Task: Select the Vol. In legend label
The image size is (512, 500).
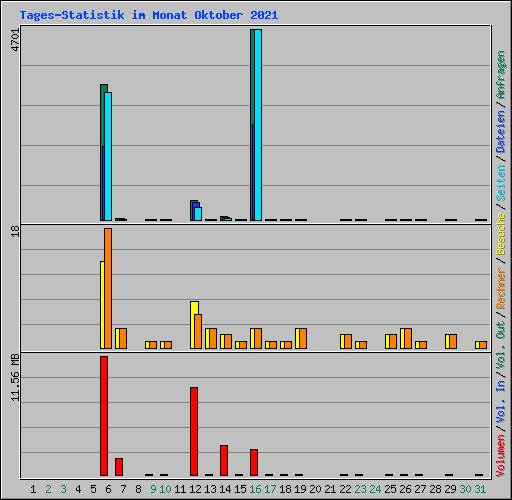Action: 501,402
